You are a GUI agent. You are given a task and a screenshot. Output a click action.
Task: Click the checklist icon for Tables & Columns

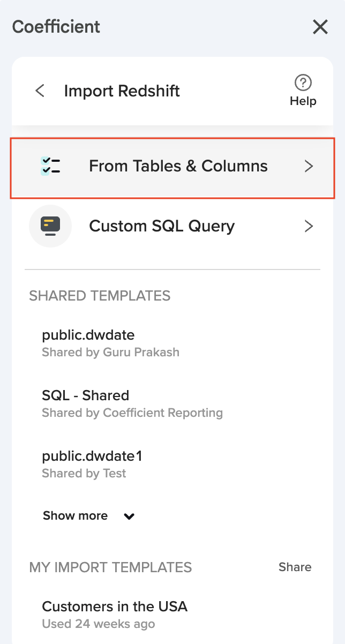click(50, 166)
